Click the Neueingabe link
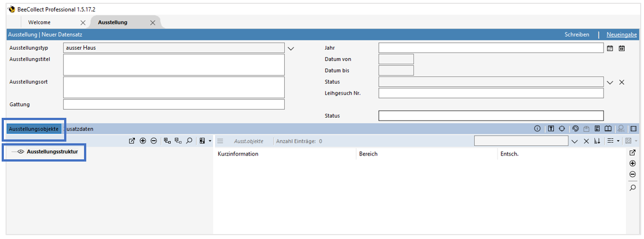The image size is (644, 239). (622, 35)
